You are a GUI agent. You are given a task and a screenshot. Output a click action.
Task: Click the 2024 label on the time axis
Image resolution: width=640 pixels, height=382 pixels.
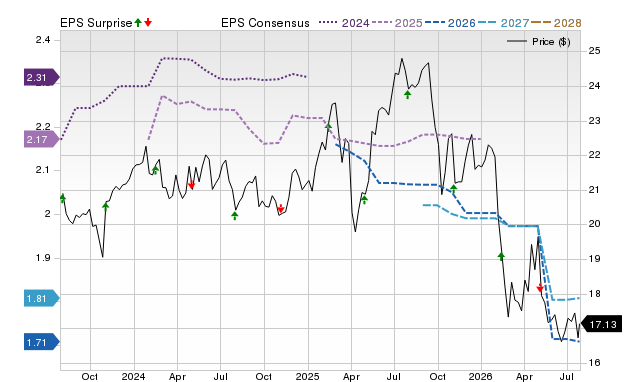pos(133,376)
